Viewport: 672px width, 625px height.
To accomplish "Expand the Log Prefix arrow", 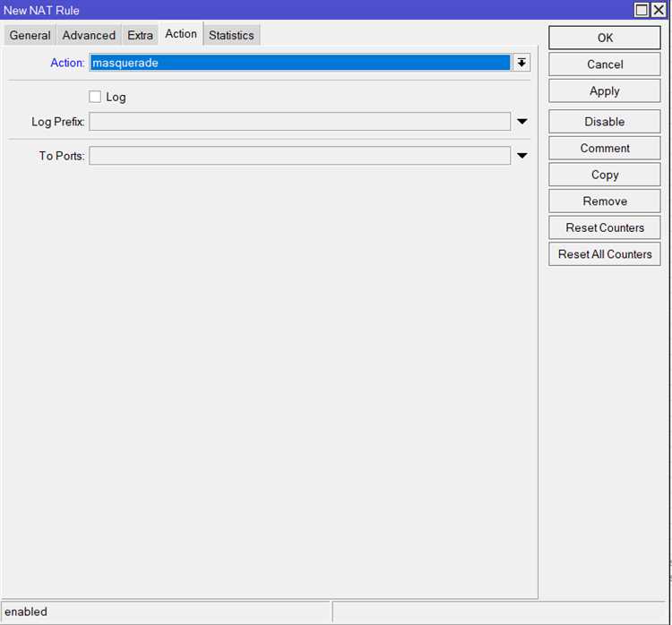I will coord(522,122).
